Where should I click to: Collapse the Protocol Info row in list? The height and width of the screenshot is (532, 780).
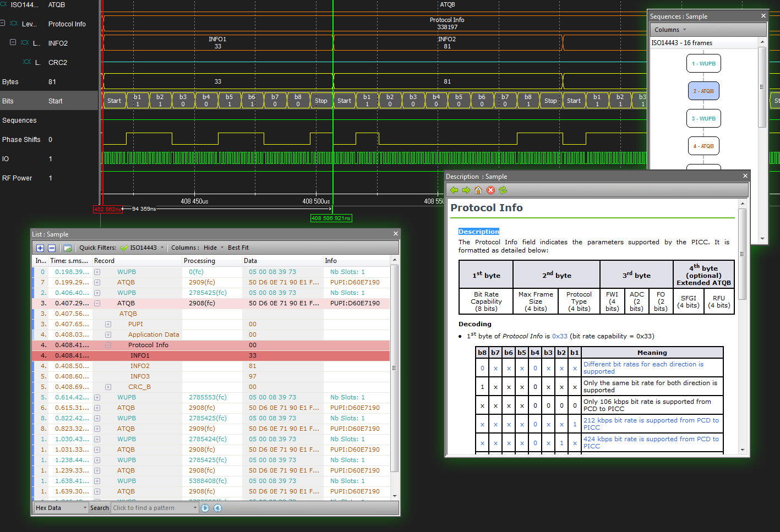click(x=108, y=345)
